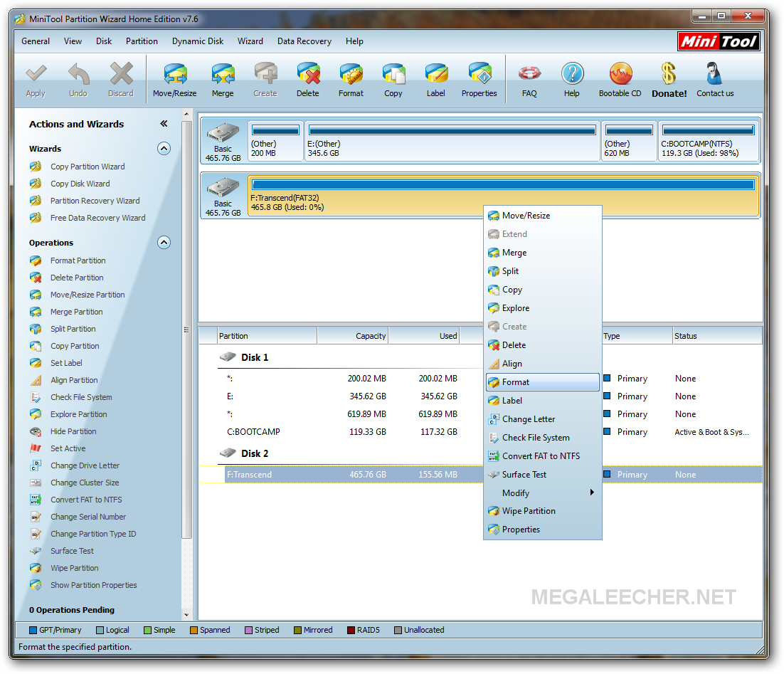Screen dimensions: 784x674
Task: Open the FAQ lifebuoy icon
Action: [x=529, y=74]
